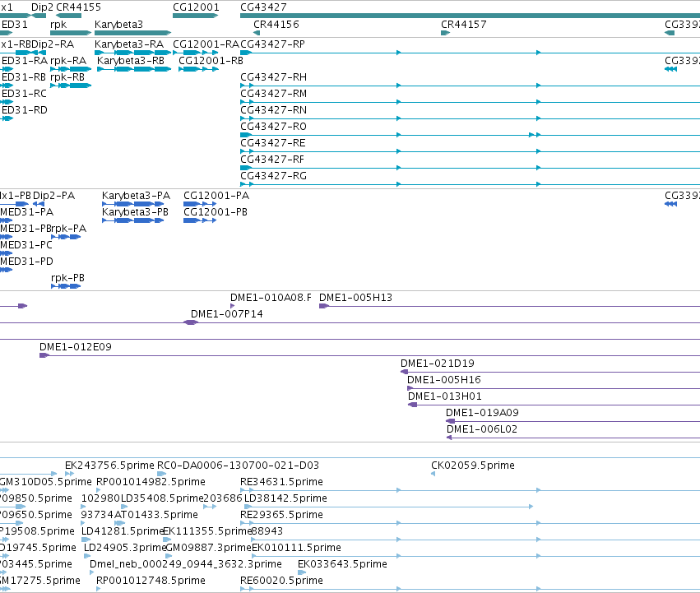Select the CR44156 gene feature
700x593 pixels.
coord(257,33)
